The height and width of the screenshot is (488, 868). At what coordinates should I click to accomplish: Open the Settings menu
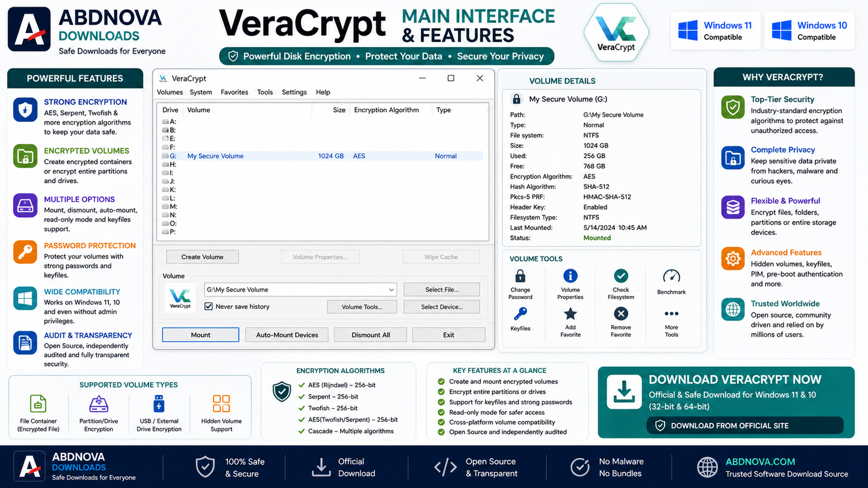tap(294, 92)
